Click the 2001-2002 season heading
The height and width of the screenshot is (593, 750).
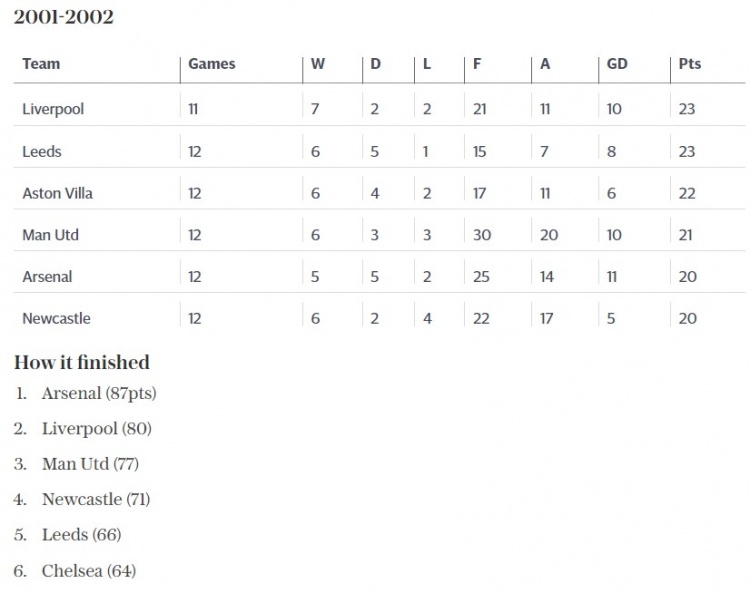64,17
